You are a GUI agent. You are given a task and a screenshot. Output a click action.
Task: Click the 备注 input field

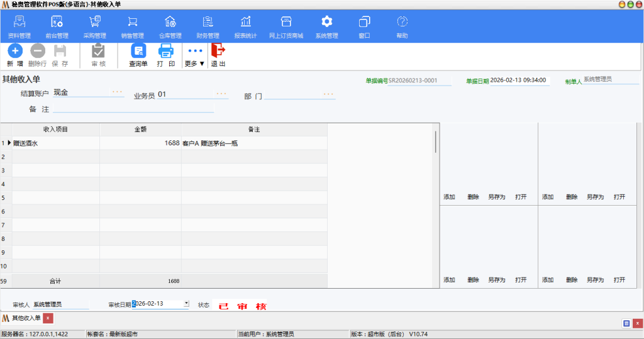(132, 109)
